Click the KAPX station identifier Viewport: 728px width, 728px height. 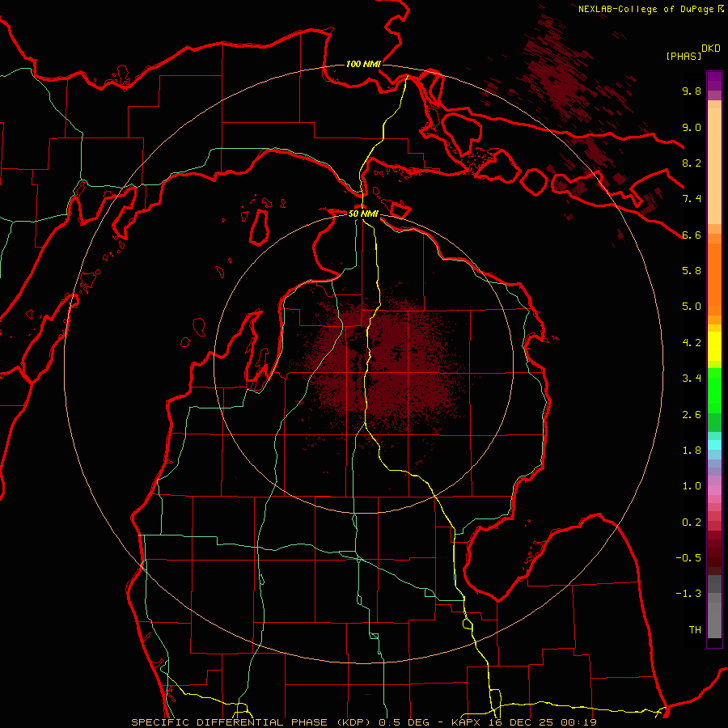(466, 722)
